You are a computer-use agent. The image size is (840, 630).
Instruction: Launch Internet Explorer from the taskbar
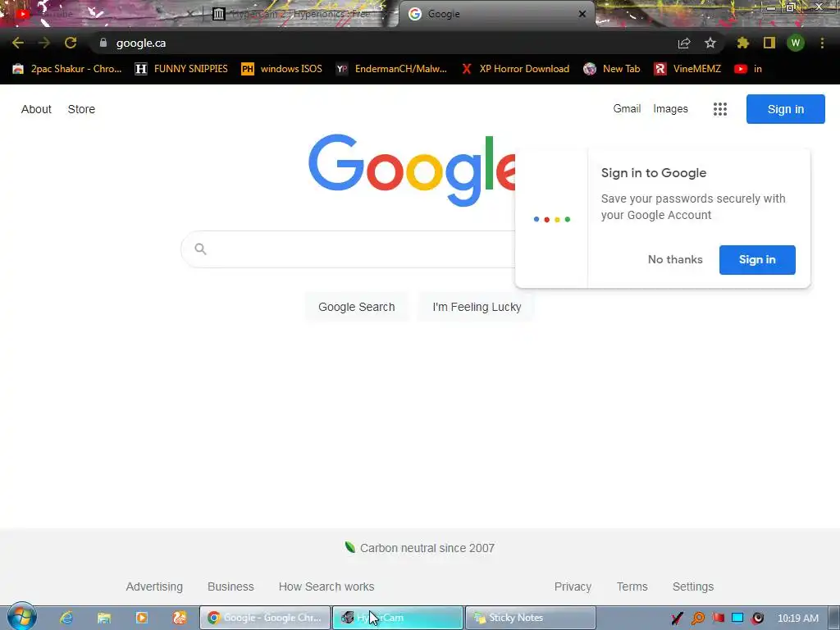point(66,618)
